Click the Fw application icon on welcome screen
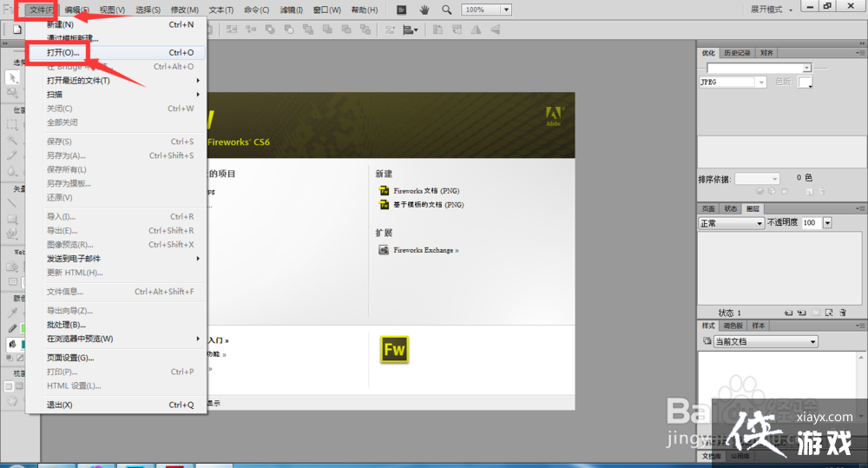 pos(394,349)
